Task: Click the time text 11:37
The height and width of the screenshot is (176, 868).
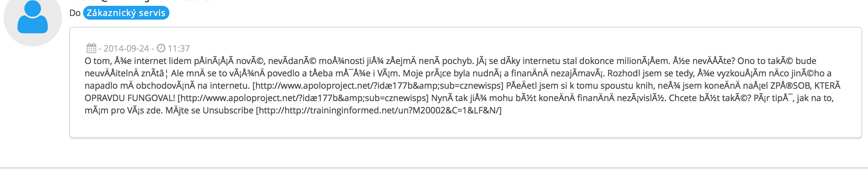Action: tap(179, 48)
